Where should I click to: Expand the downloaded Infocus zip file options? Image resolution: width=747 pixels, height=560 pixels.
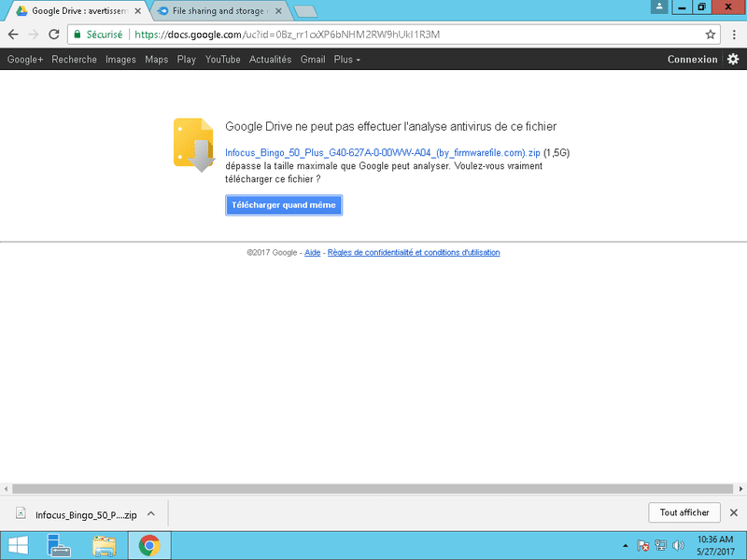[x=150, y=513]
